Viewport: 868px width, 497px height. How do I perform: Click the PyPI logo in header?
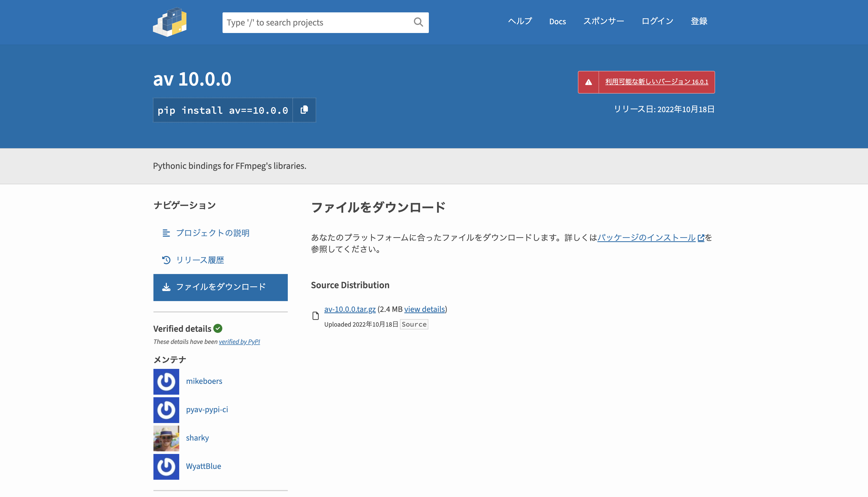pos(170,22)
